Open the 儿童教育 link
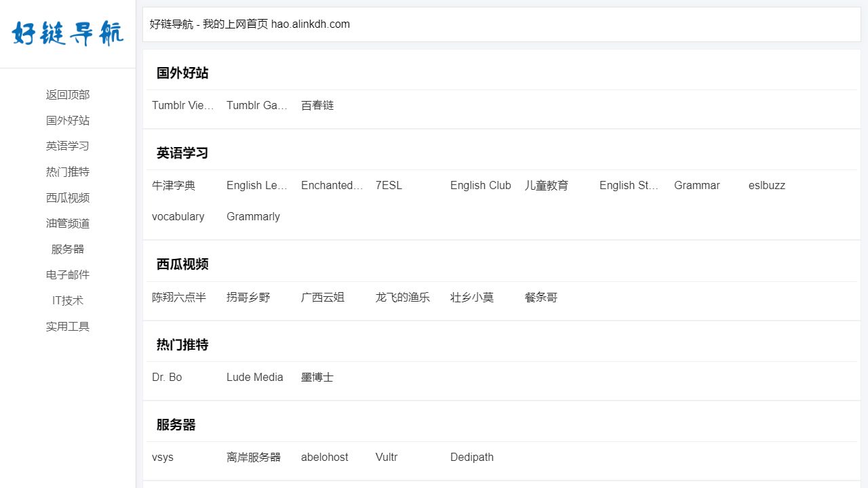 pos(547,186)
